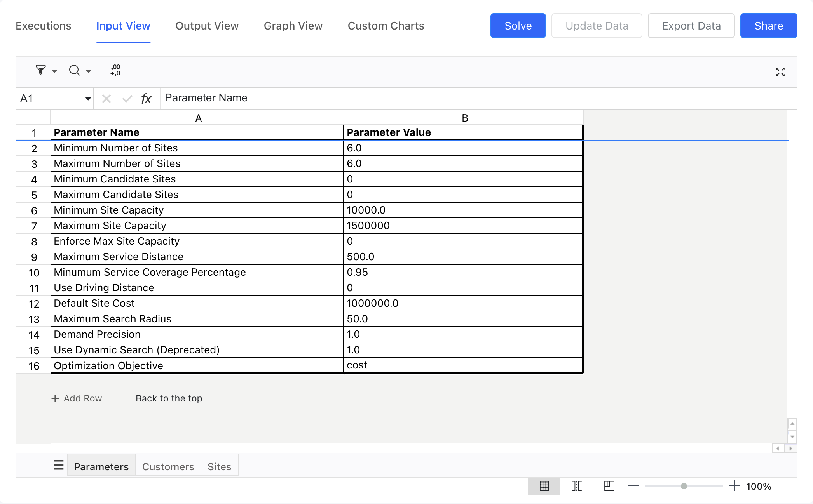This screenshot has height=504, width=813.
Task: Click the fullscreen expand icon
Action: [780, 72]
